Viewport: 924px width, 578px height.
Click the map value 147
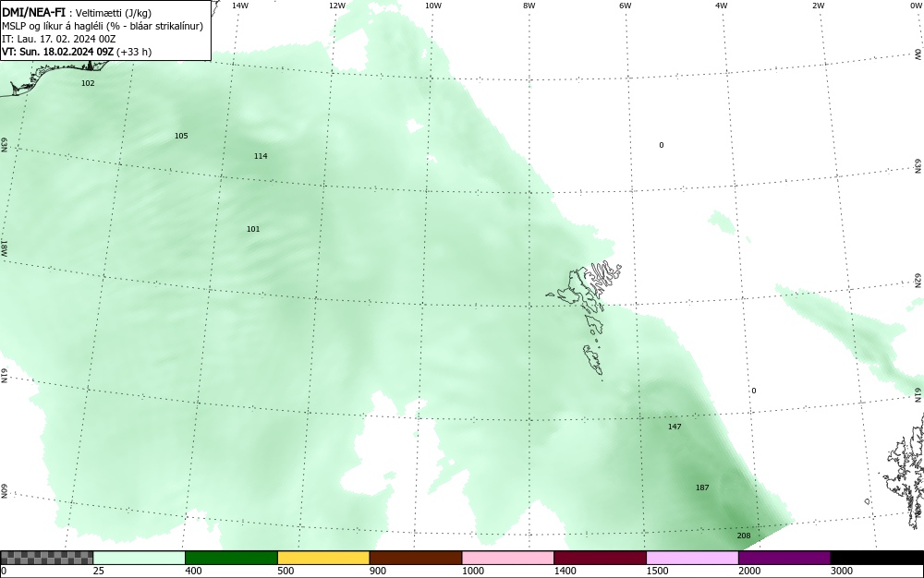(675, 427)
